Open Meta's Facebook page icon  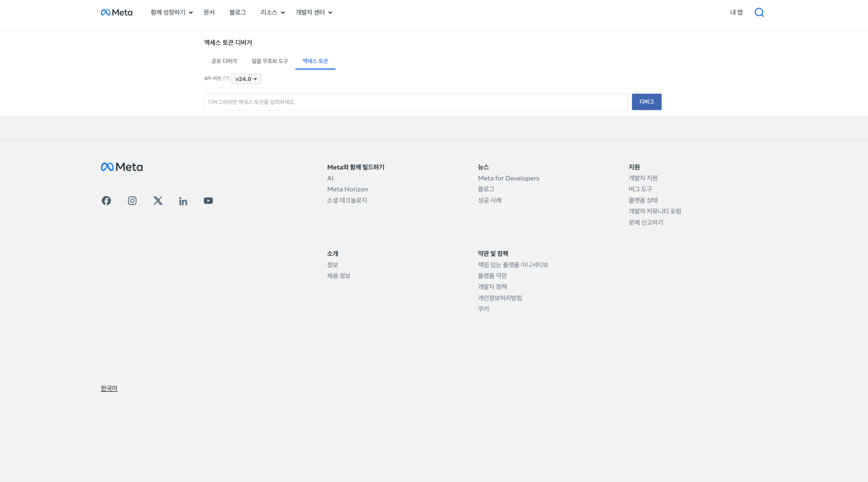click(106, 201)
